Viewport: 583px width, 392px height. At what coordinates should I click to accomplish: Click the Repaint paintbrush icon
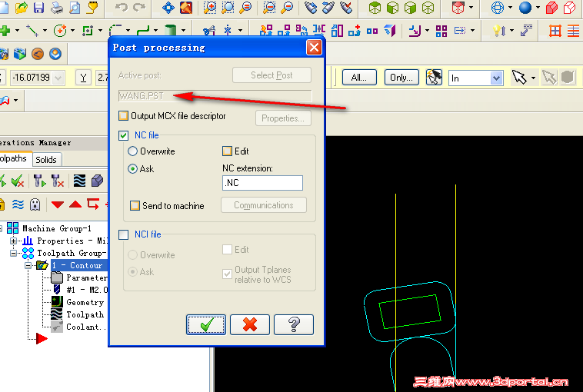tap(186, 8)
